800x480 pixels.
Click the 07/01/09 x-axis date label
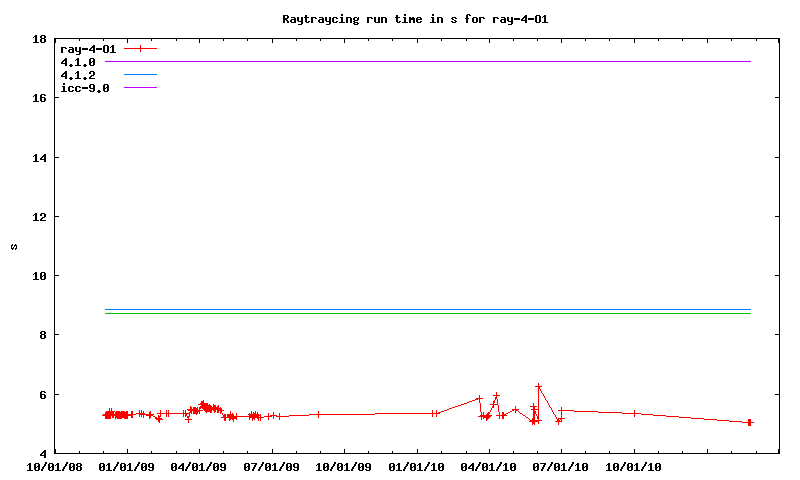point(272,466)
